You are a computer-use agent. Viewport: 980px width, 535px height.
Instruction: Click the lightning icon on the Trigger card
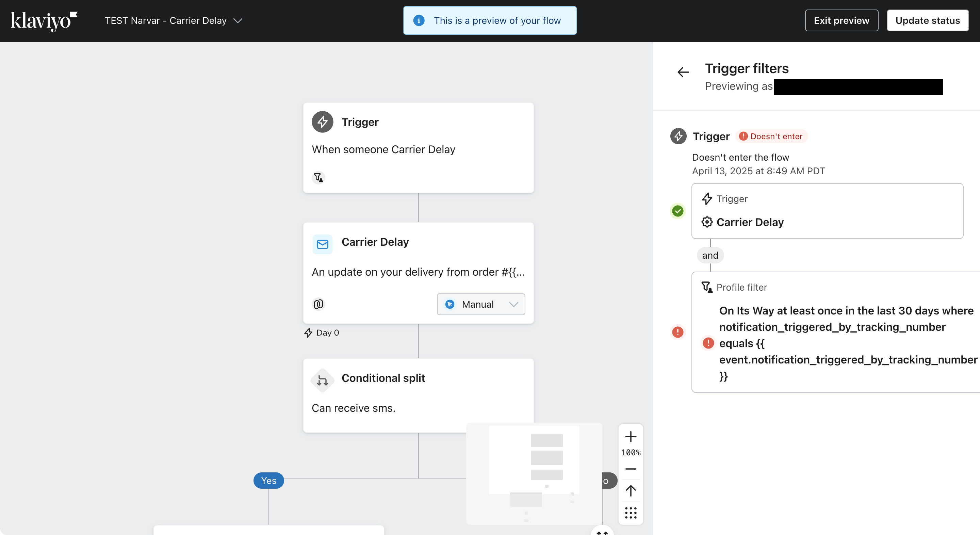pyautogui.click(x=323, y=122)
